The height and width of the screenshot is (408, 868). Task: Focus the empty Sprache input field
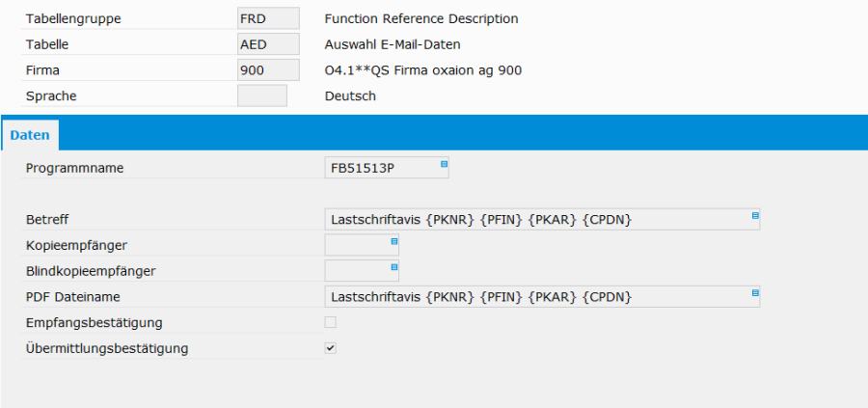point(261,95)
